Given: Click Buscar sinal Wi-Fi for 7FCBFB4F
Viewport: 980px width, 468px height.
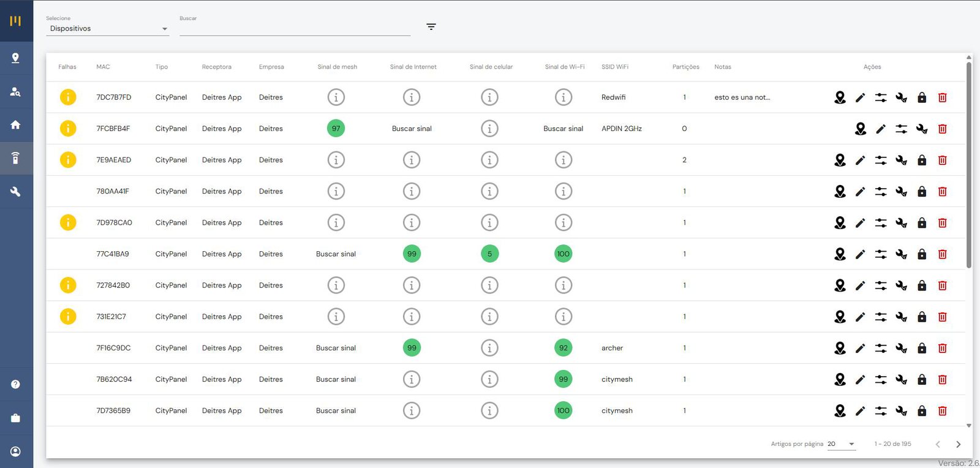Looking at the screenshot, I should coord(563,129).
